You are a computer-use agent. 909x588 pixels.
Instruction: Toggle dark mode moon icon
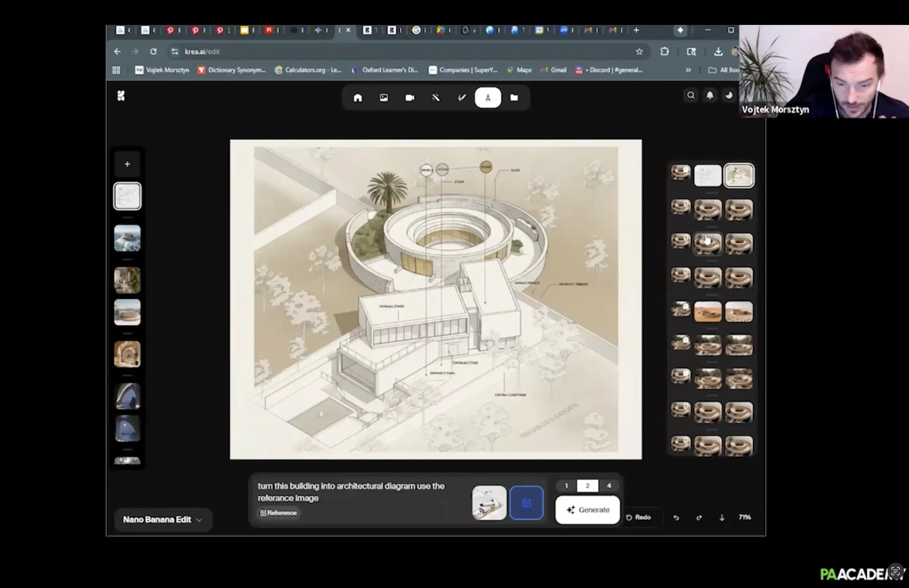(x=729, y=96)
